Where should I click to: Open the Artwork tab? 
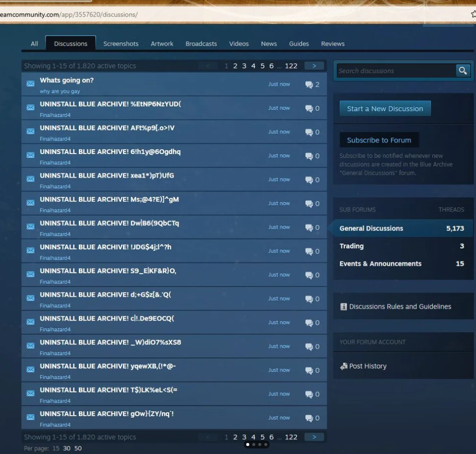(162, 43)
